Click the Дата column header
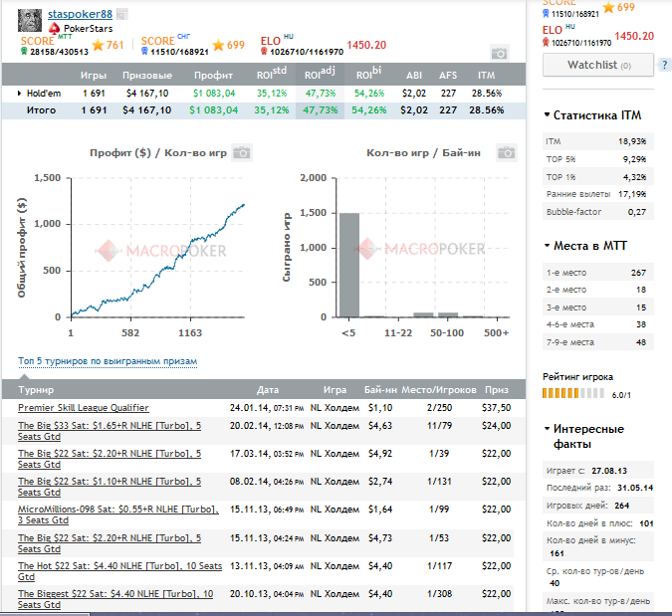The width and height of the screenshot is (672, 616). tap(268, 390)
